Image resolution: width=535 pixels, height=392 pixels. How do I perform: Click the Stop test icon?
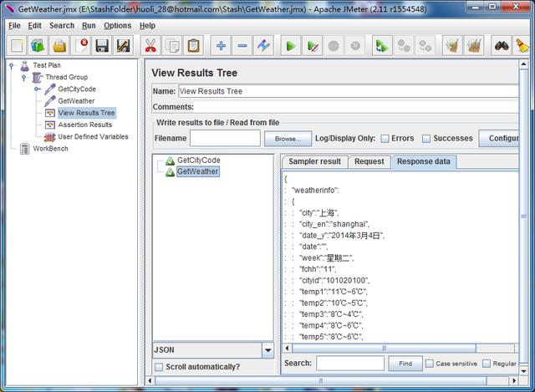[x=334, y=45]
